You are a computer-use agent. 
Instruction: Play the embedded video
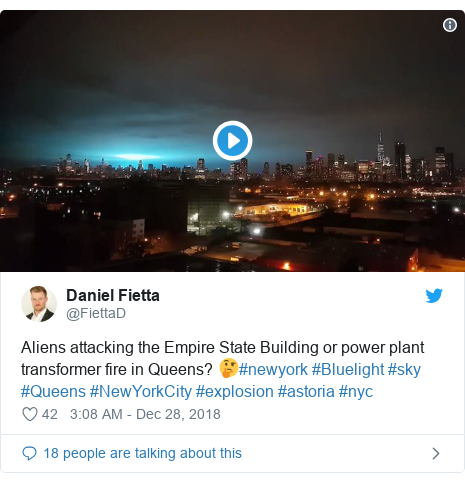[x=232, y=141]
